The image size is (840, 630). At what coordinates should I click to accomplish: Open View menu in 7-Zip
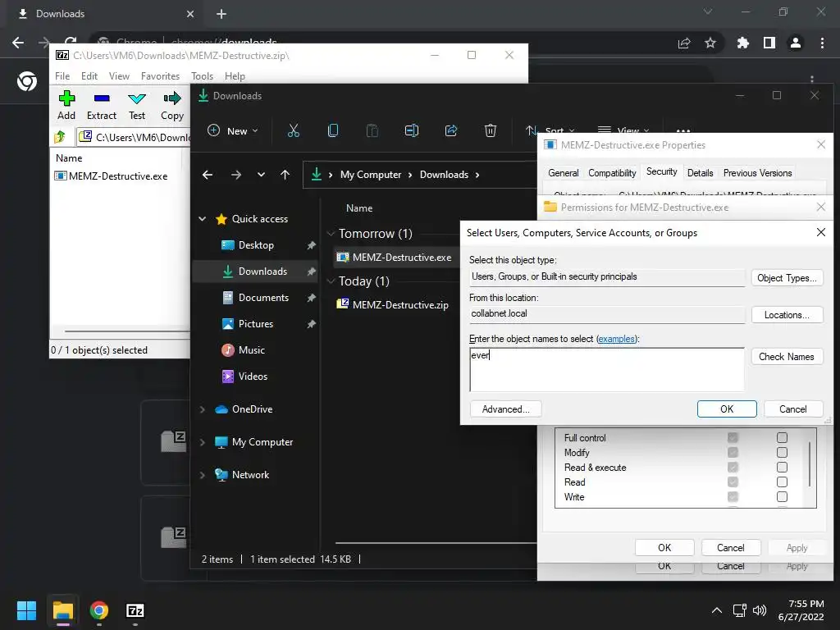point(119,76)
